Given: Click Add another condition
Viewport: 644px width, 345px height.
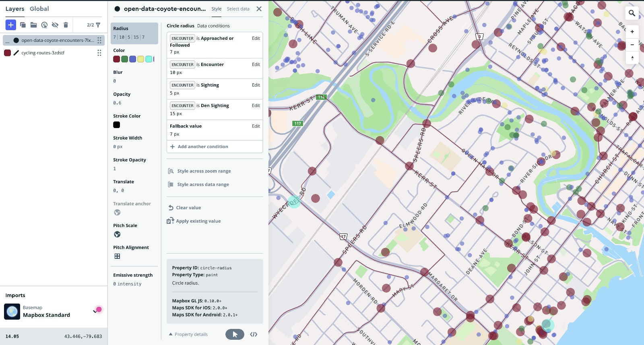Looking at the screenshot, I should 202,147.
